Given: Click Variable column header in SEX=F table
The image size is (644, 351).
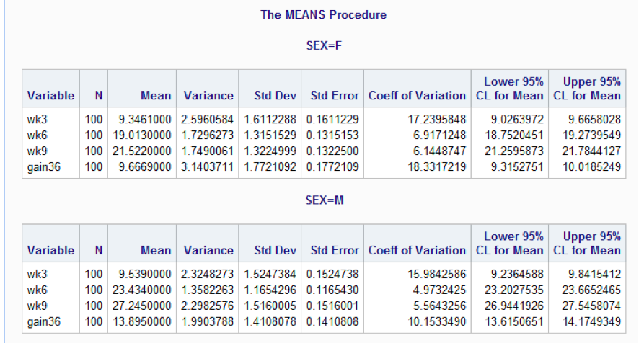Looking at the screenshot, I should point(50,96).
